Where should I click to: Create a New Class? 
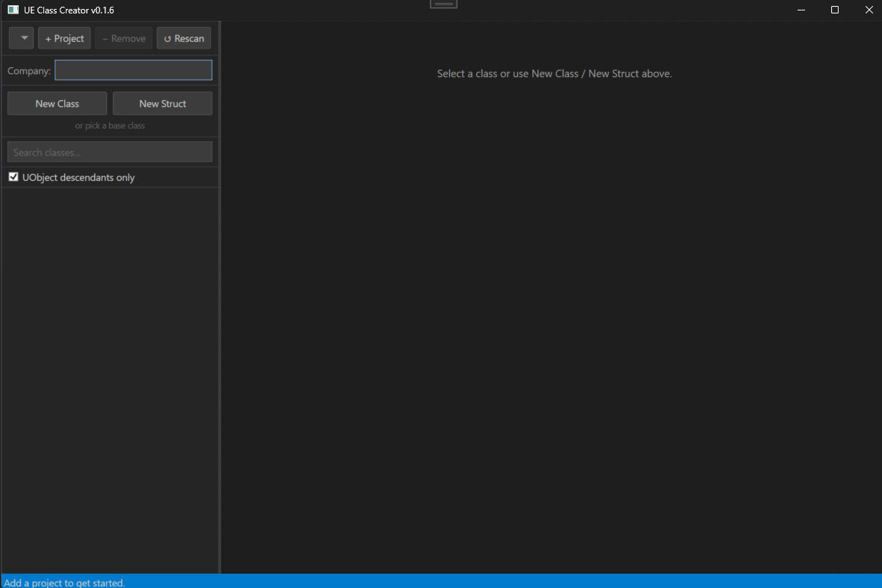57,103
